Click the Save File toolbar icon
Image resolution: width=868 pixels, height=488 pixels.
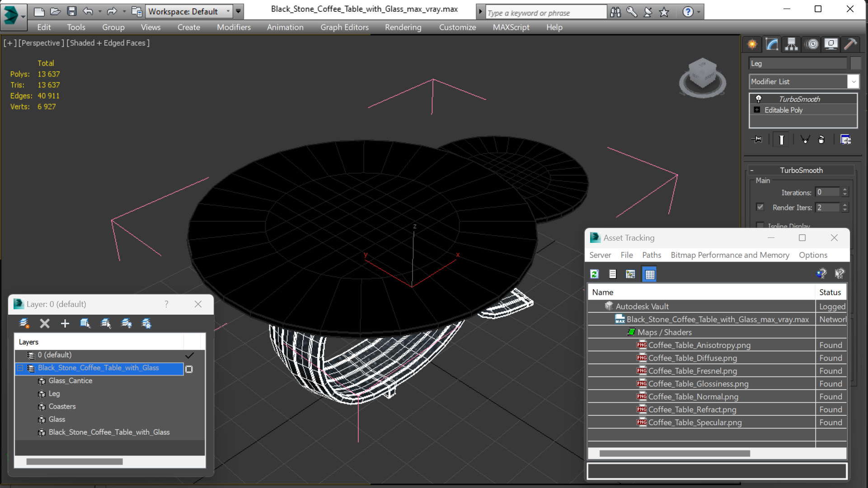[71, 11]
